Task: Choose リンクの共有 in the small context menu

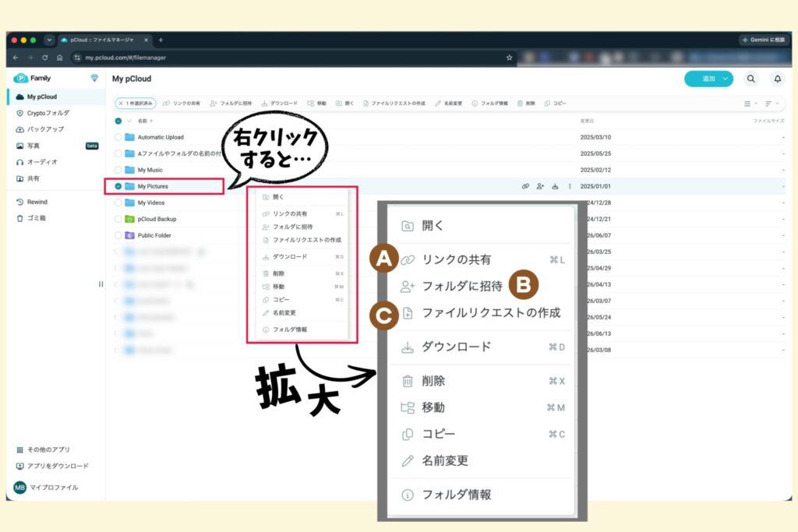Action: 303,213
